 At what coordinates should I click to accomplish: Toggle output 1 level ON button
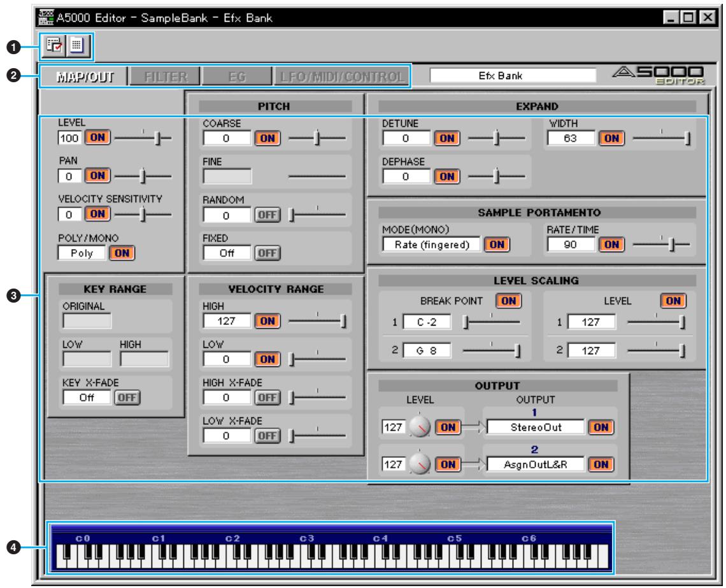tap(448, 427)
